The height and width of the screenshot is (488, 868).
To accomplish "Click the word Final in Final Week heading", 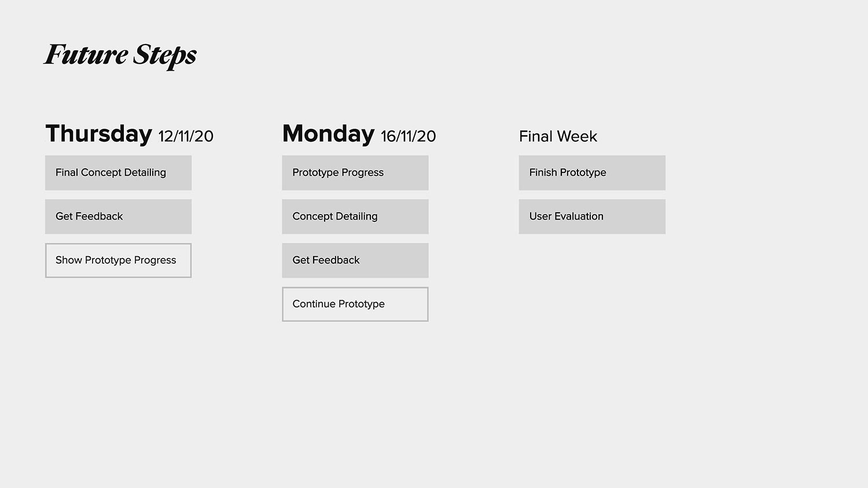I will 535,136.
